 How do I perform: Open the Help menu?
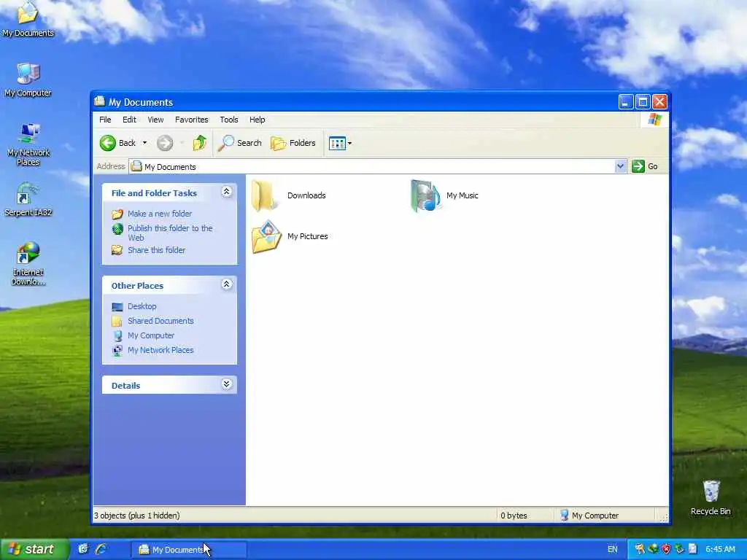[258, 120]
